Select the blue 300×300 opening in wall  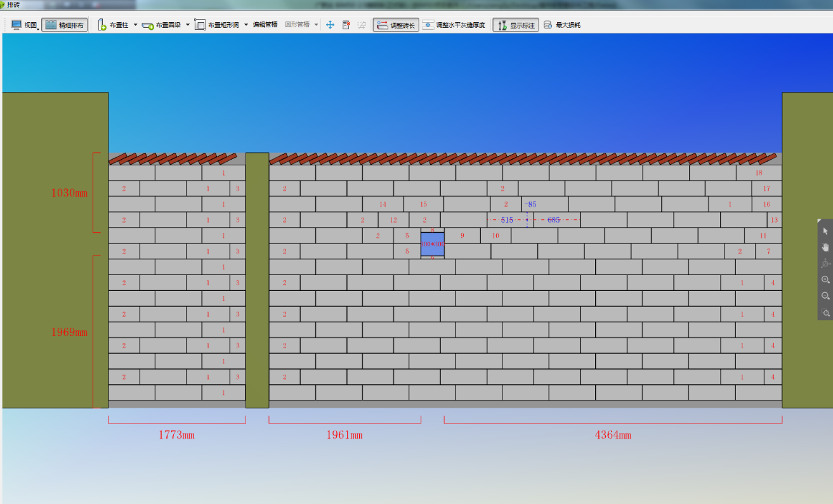pyautogui.click(x=432, y=244)
